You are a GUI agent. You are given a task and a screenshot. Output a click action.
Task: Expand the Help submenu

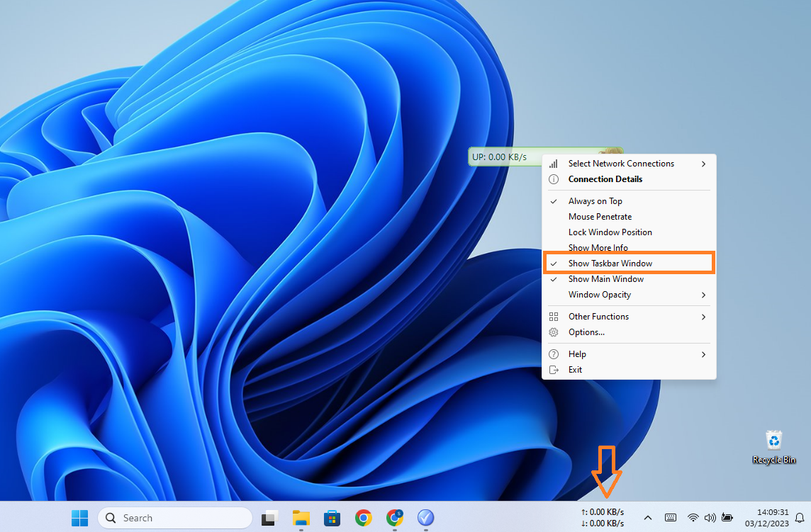point(577,354)
